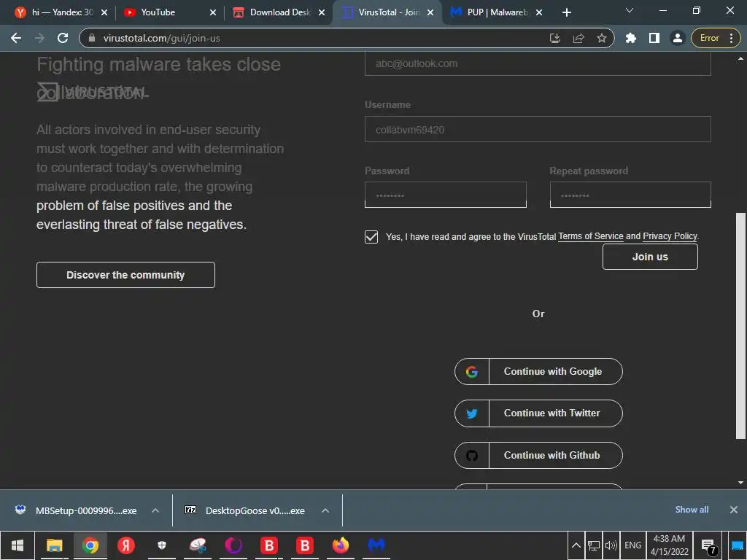Viewport: 747px width, 560px height.
Task: Expand options for MBSetup download
Action: click(x=155, y=510)
